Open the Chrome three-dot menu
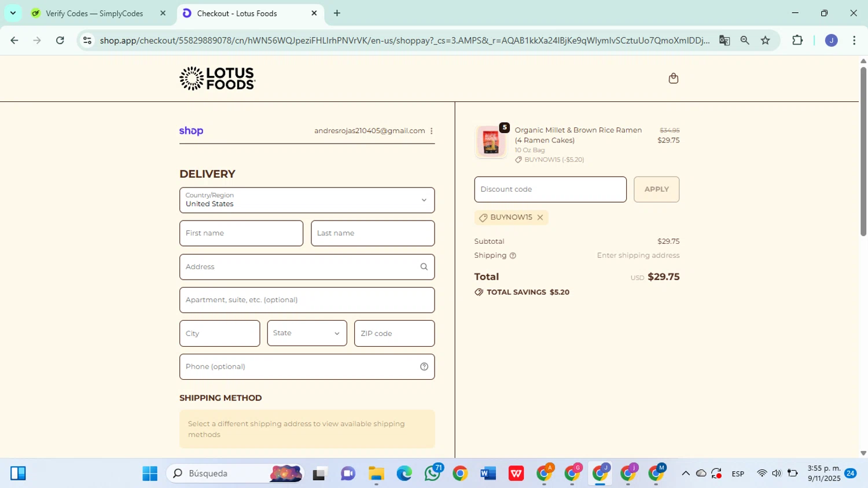868x488 pixels. pos(854,41)
